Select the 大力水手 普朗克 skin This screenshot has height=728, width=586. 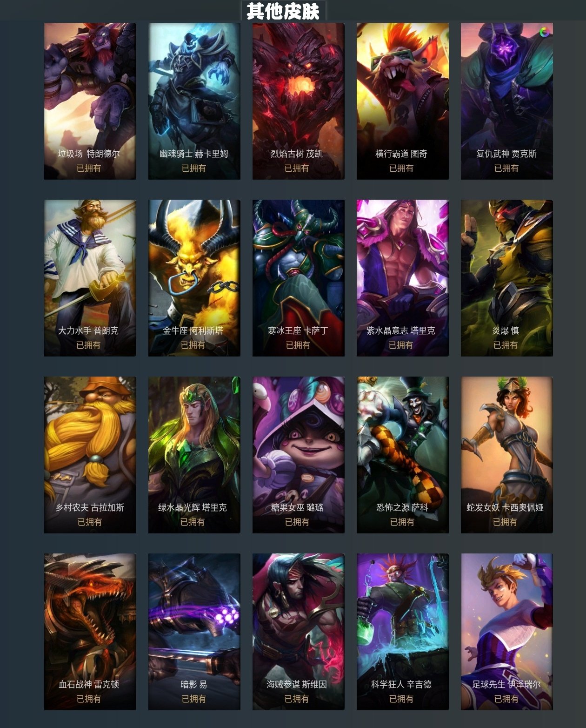(x=90, y=278)
